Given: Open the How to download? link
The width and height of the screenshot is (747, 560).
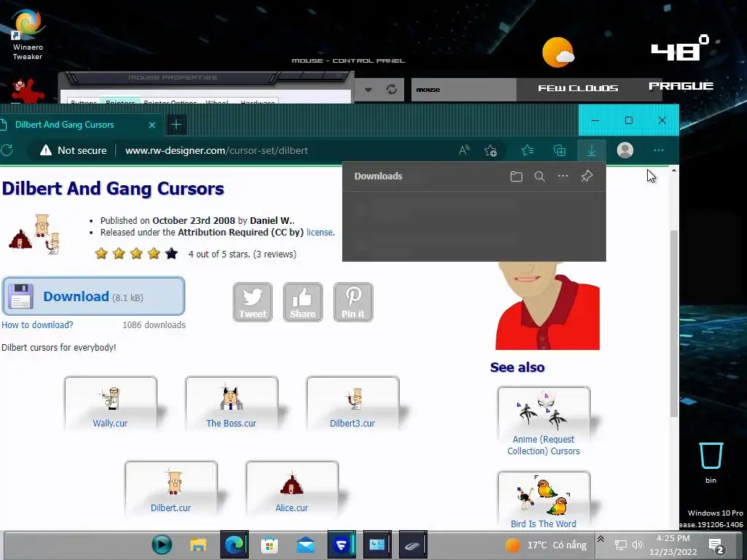Looking at the screenshot, I should 37,325.
